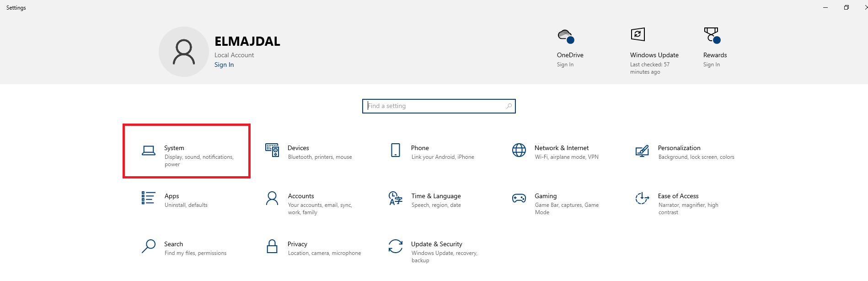Image resolution: width=868 pixels, height=281 pixels.
Task: Select the Apps list icon
Action: coord(149,198)
